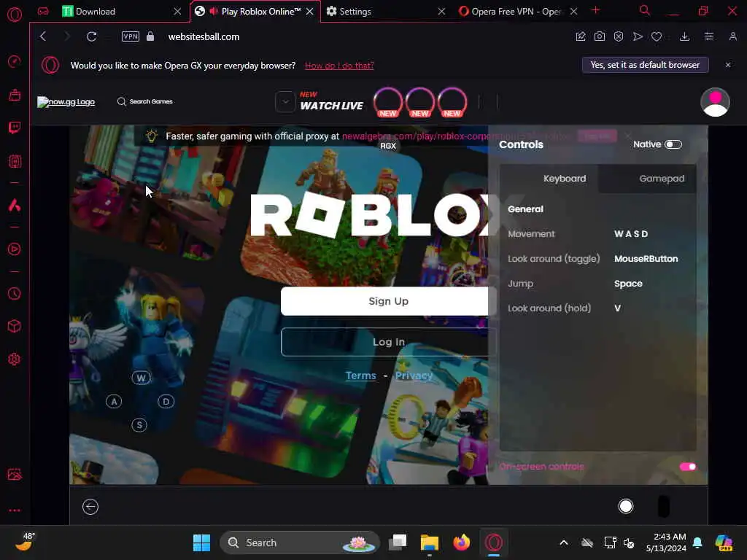Open the third NEW live stream circle
747x560 pixels.
coord(452,102)
